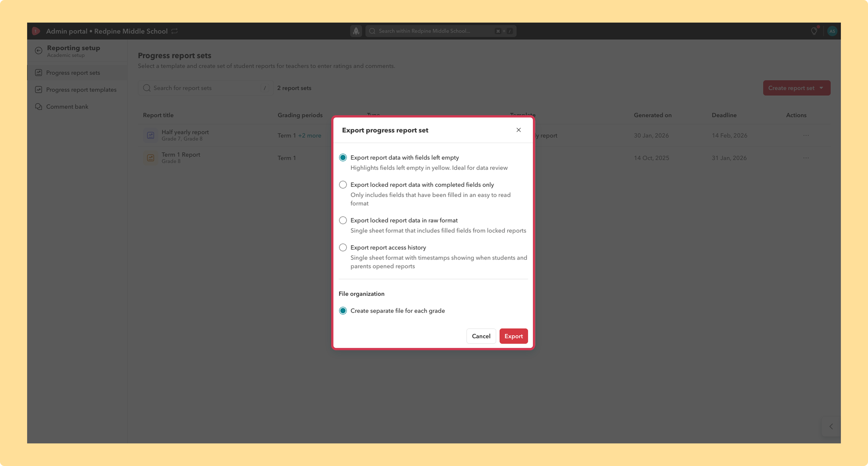Viewport: 868px width, 466px height.
Task: Click the Generated on column header
Action: (x=652, y=115)
